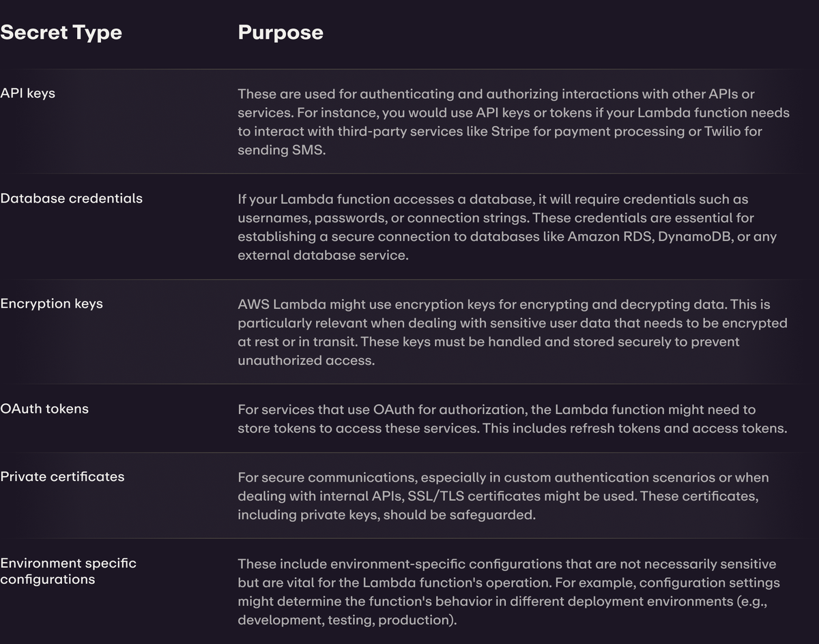Click 'development, testing, production' text
819x644 pixels.
point(346,620)
